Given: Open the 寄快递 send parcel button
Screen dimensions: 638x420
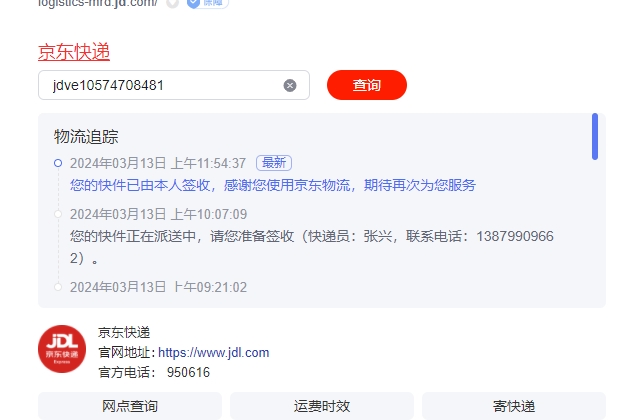Looking at the screenshot, I should tap(514, 406).
